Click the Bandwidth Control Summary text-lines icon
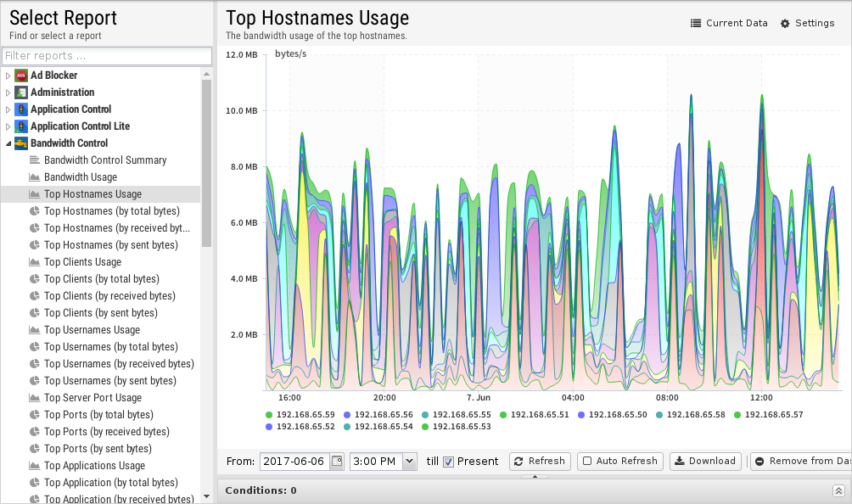852x504 pixels. click(x=34, y=160)
